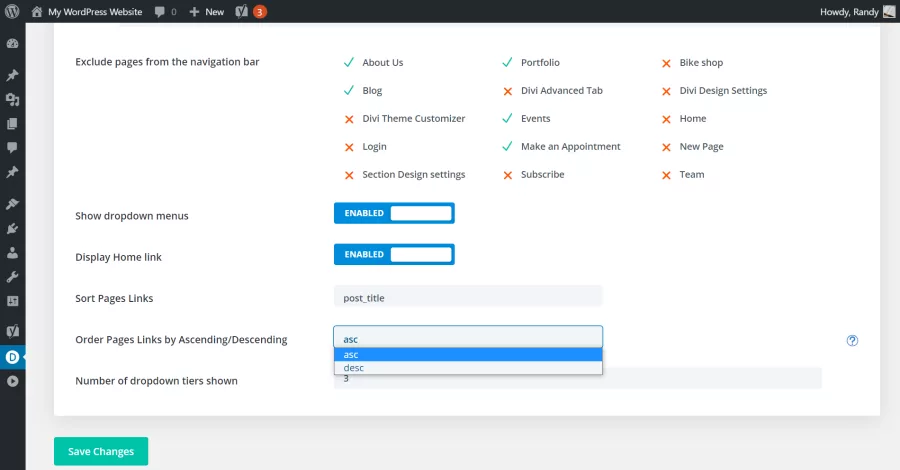
Task: Open Settings sliders icon in sidebar
Action: coord(12,301)
